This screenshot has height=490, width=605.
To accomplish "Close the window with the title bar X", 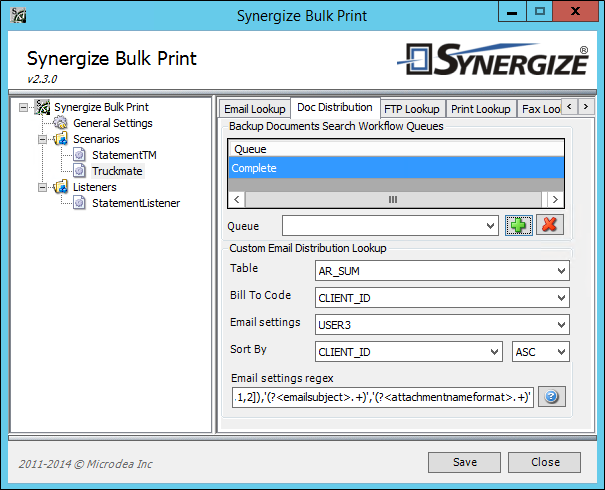I will (x=576, y=12).
